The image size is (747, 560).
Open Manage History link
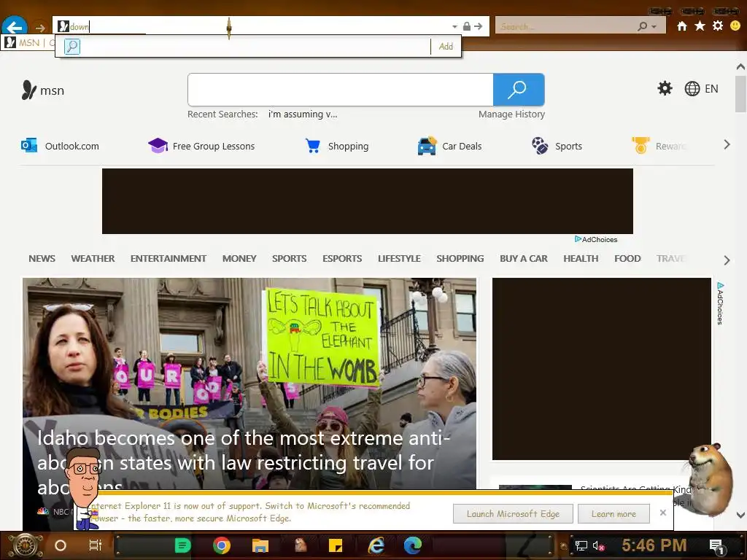point(511,114)
